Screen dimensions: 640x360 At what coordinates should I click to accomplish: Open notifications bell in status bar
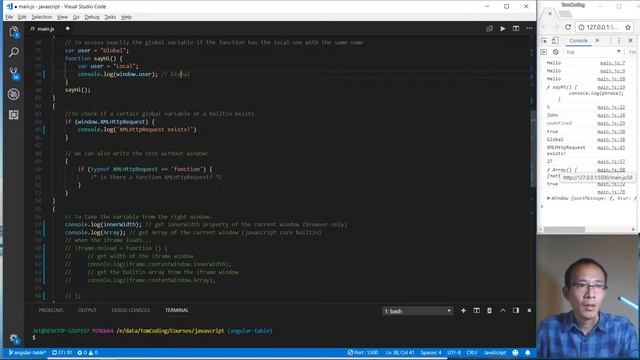coord(528,353)
